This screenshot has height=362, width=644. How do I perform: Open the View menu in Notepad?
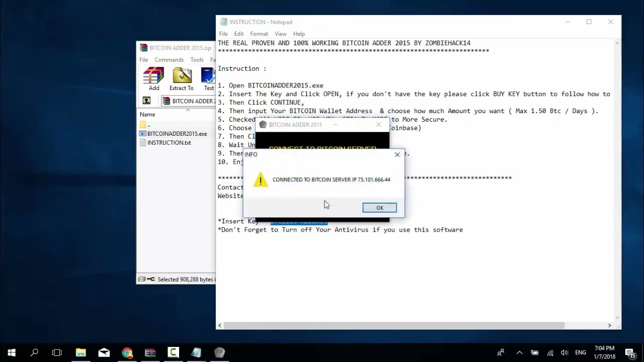281,34
